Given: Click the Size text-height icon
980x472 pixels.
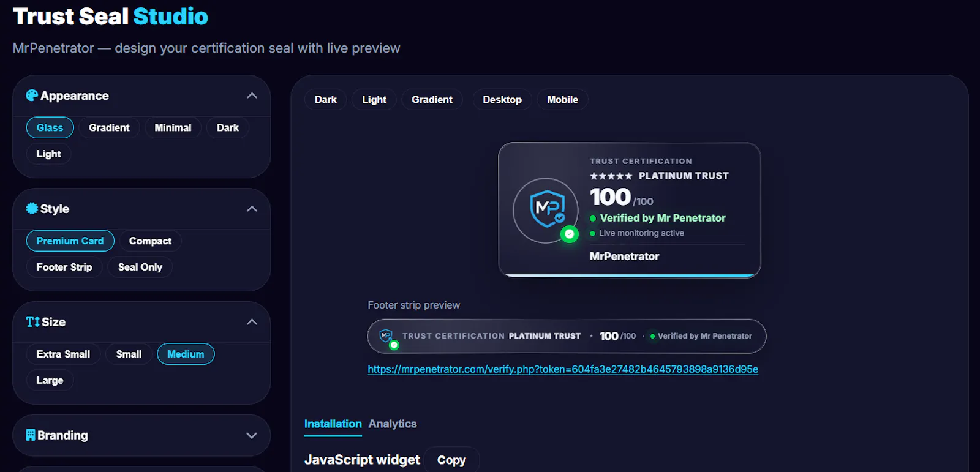Looking at the screenshot, I should (x=32, y=322).
